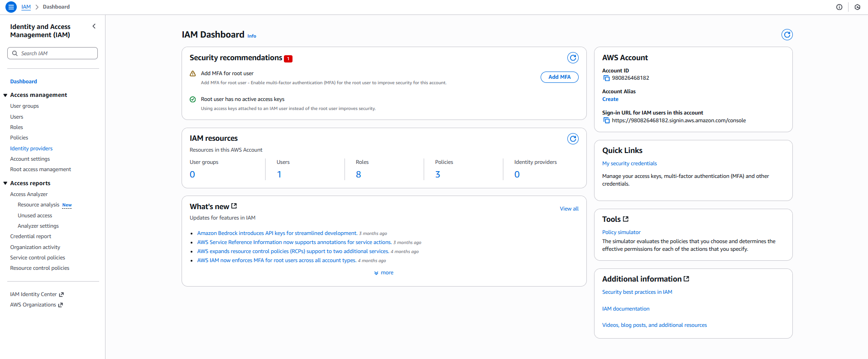This screenshot has width=868, height=359.
Task: Collapse the Access reports section
Action: pos(5,183)
